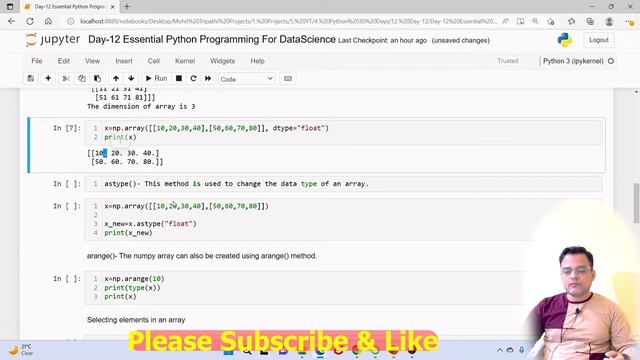Viewport: 640px width, 360px height.
Task: Click the output row [50. 60. 70. 80.]]
Action: 127,162
